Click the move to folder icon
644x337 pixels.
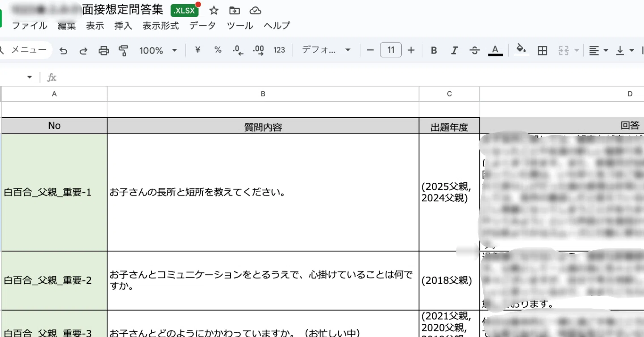pos(234,11)
